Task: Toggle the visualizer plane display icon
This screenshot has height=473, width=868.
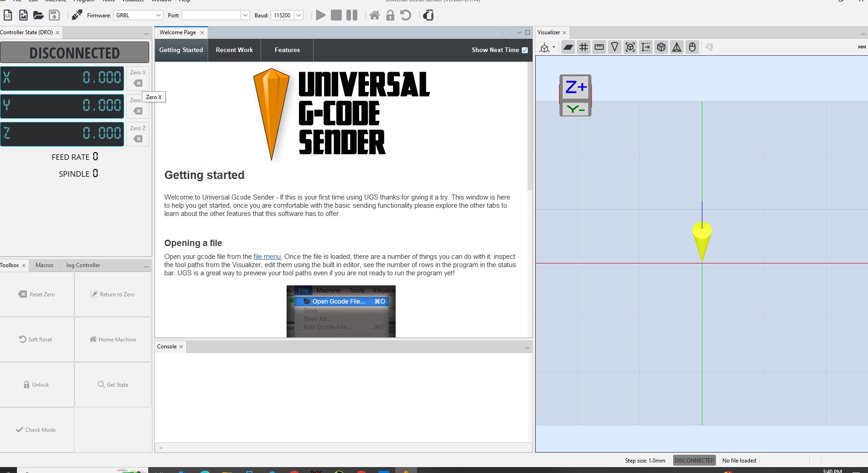Action: [568, 47]
